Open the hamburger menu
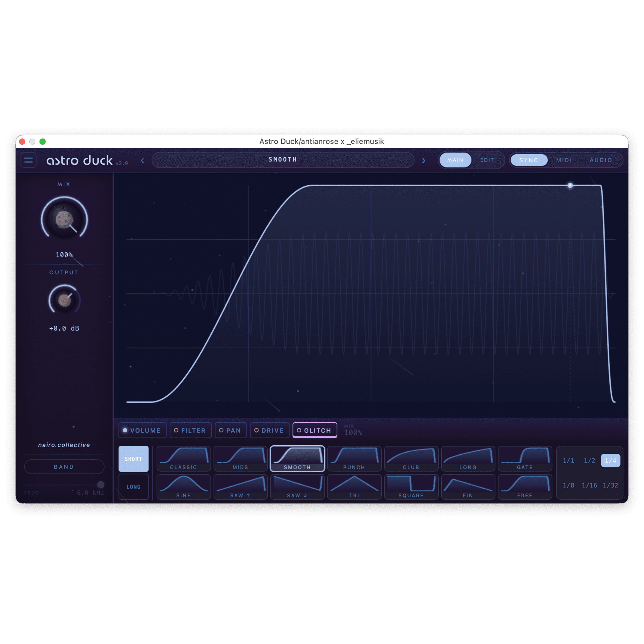 [x=29, y=160]
